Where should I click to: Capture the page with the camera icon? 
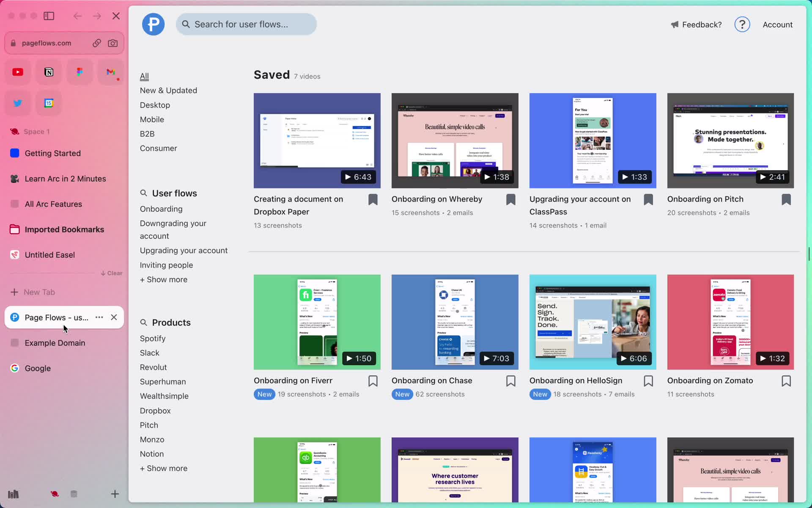point(113,43)
